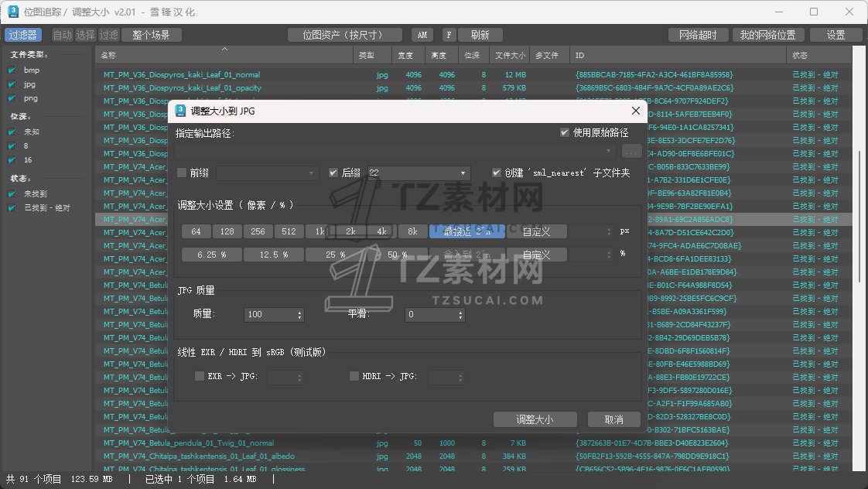Viewport: 868px width, 489px height.
Task: Toggle the 使用原始路径 checkbox
Action: tap(565, 132)
